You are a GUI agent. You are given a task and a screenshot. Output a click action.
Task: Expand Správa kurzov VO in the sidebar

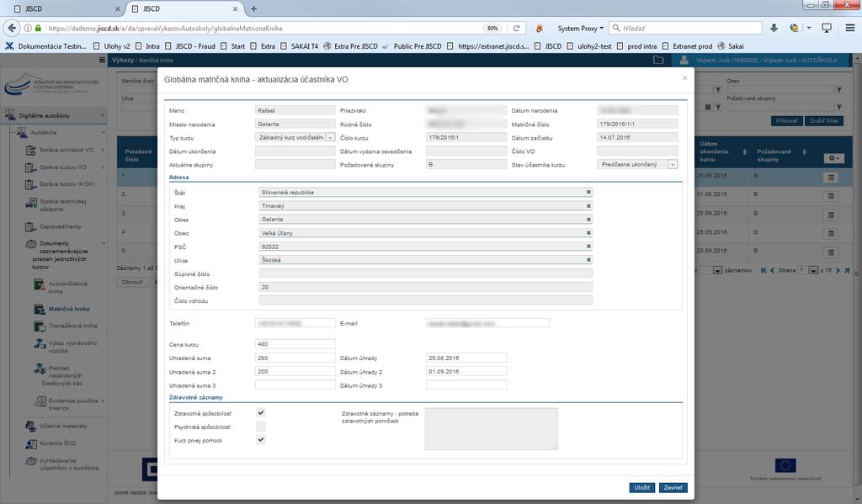click(x=62, y=167)
